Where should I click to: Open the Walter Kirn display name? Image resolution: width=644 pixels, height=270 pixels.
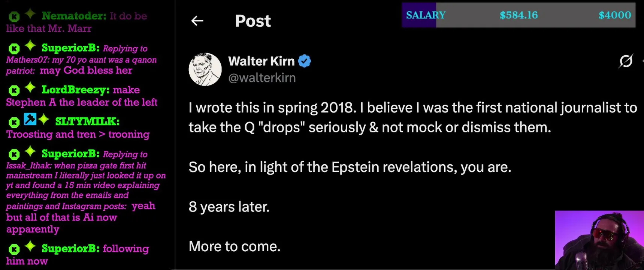(261, 61)
